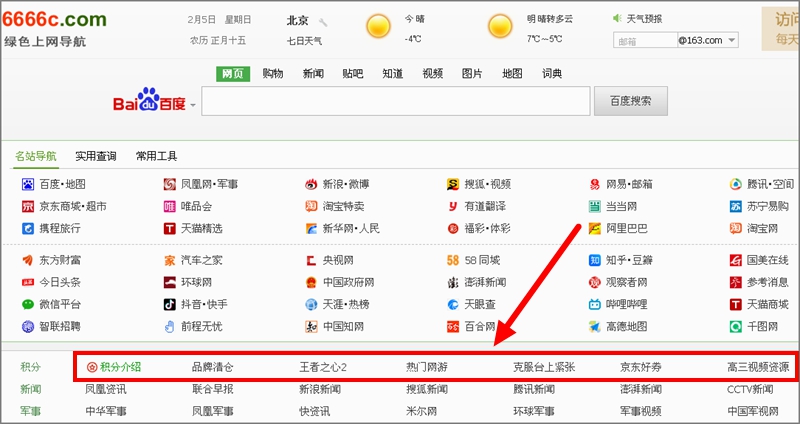Switch to the 购物 search tab
800x424 pixels.
coord(273,73)
